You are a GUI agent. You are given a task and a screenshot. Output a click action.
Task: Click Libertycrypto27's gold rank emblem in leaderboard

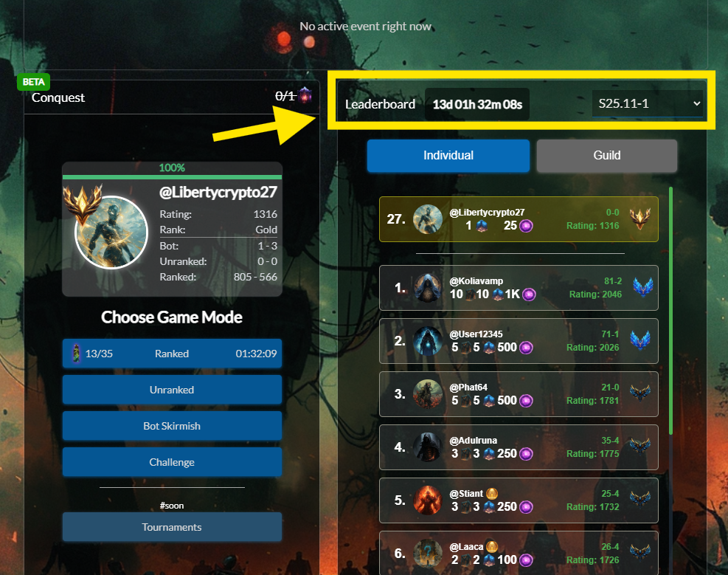pos(639,218)
